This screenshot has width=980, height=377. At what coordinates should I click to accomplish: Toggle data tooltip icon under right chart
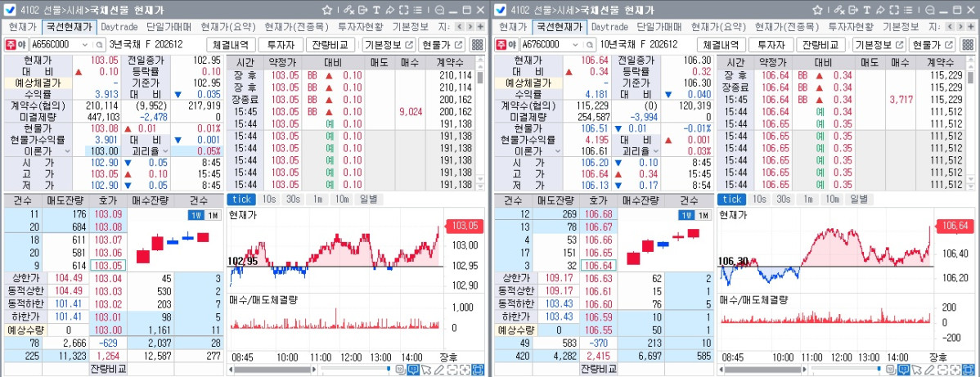click(902, 370)
